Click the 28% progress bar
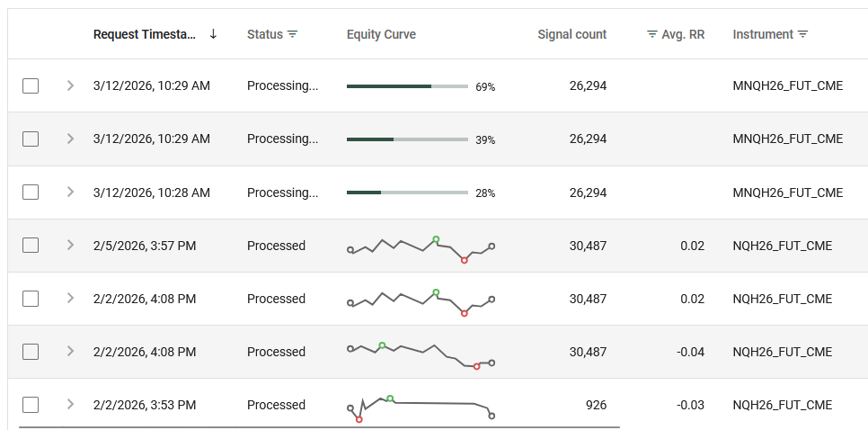The height and width of the screenshot is (430, 868). click(407, 193)
